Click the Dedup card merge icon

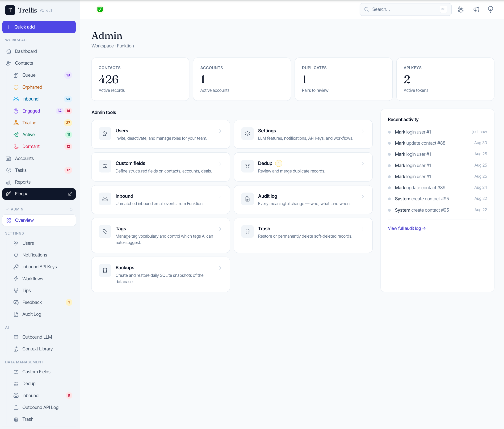(248, 166)
